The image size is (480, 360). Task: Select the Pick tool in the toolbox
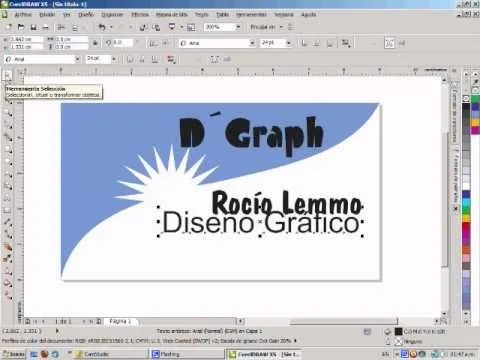[7, 76]
